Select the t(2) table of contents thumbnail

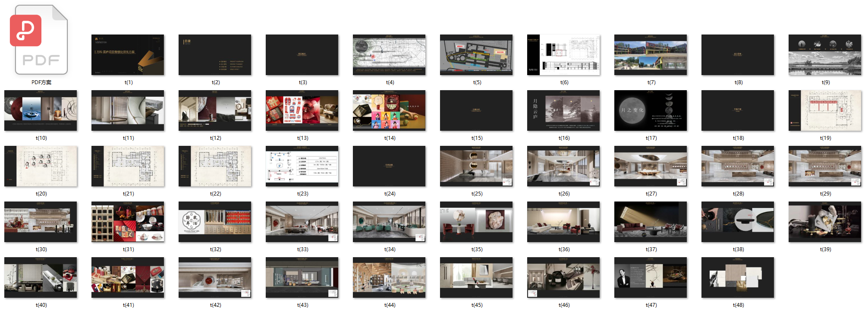pos(215,55)
